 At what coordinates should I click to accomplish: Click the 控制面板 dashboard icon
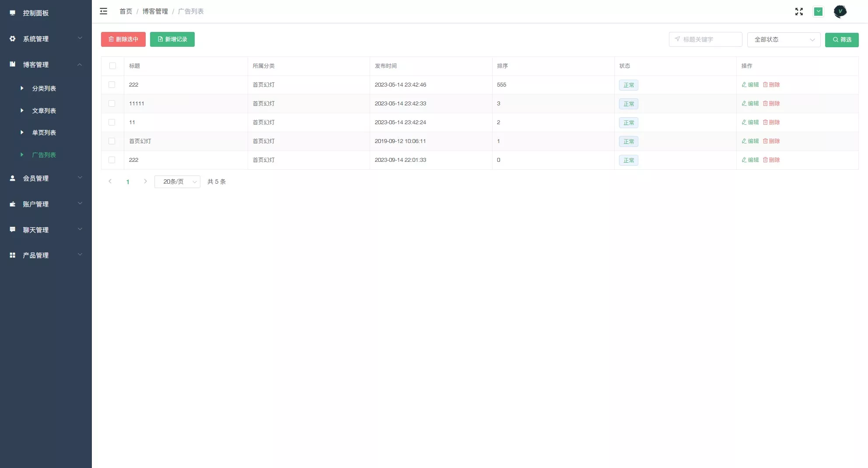pos(13,13)
